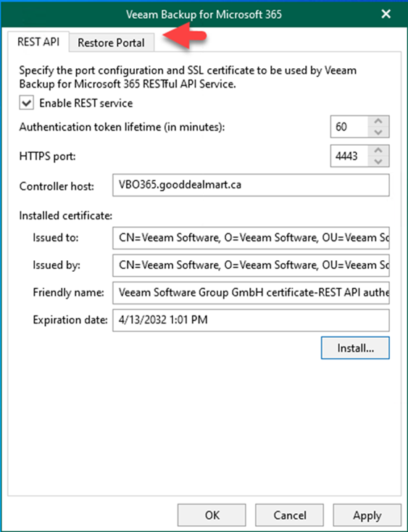
Task: Open the Install... certificate dialog
Action: click(x=355, y=348)
